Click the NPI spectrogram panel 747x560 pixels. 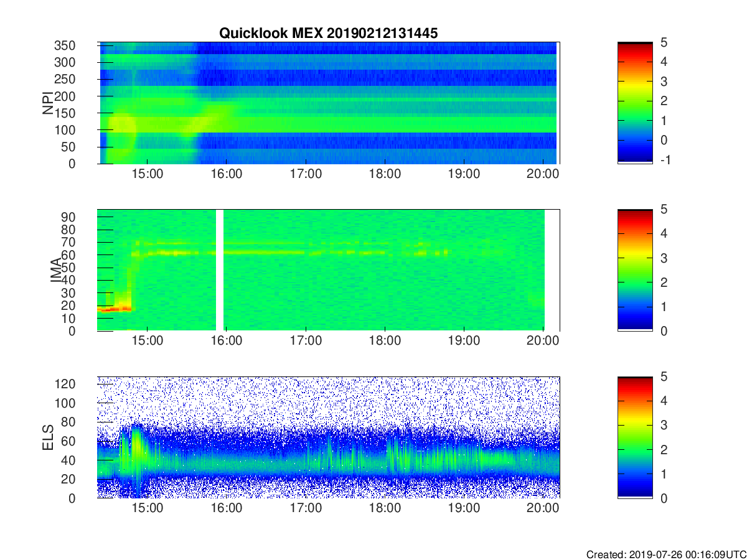tap(329, 103)
